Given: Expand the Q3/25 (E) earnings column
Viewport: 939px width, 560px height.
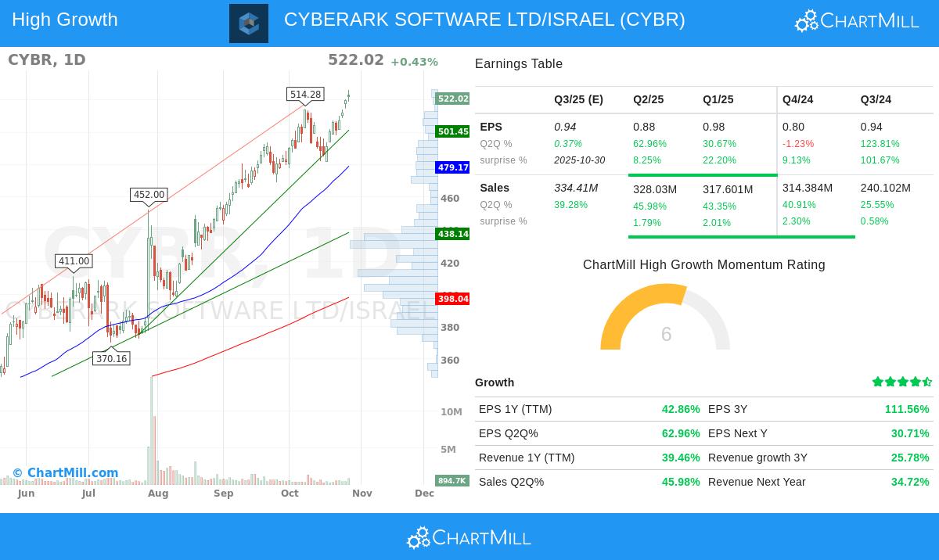Looking at the screenshot, I should [x=578, y=99].
